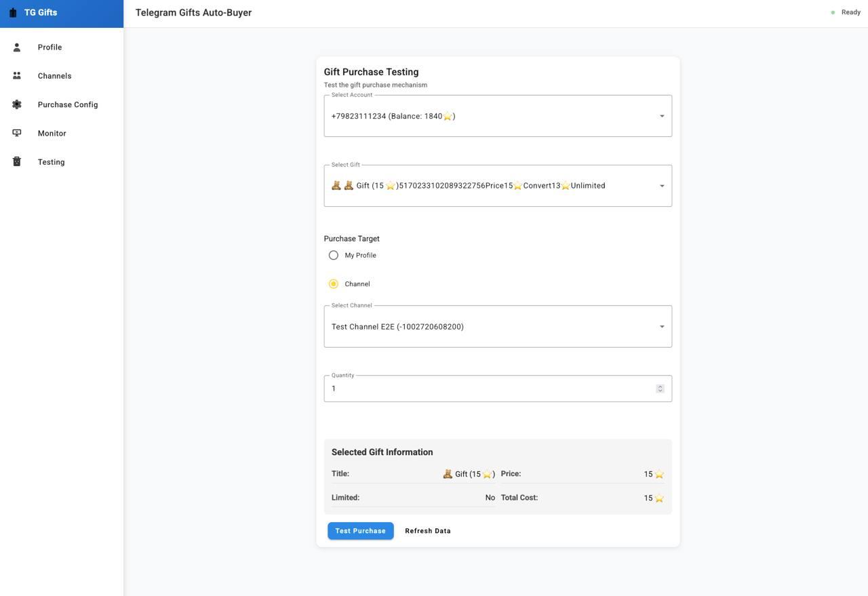
Task: Click the Test Purchase button
Action: click(361, 531)
